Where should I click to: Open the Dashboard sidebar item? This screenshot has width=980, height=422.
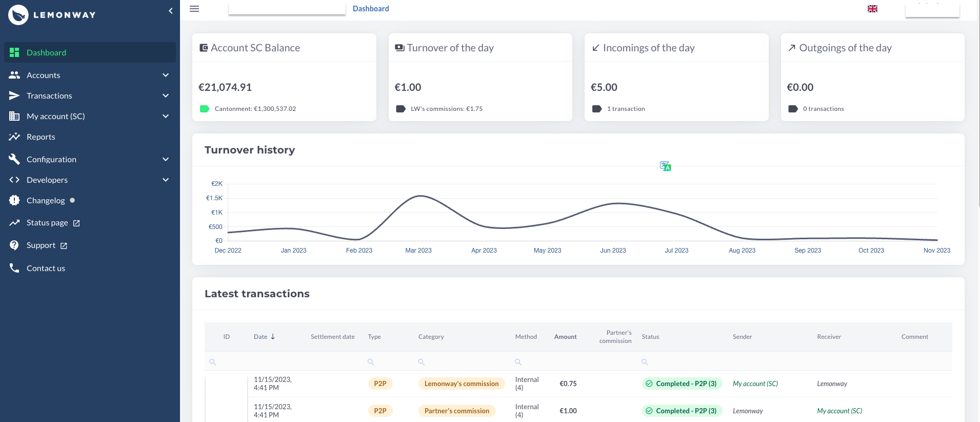(x=90, y=52)
